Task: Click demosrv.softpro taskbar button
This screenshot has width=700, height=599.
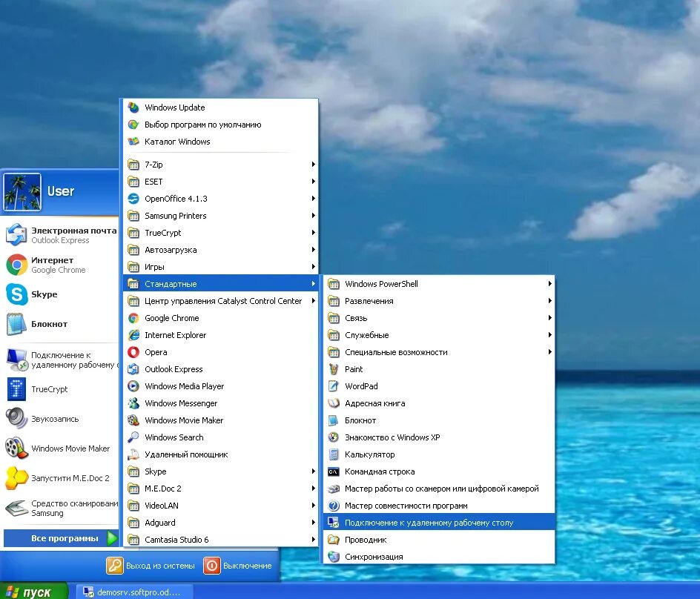Action: tap(136, 592)
